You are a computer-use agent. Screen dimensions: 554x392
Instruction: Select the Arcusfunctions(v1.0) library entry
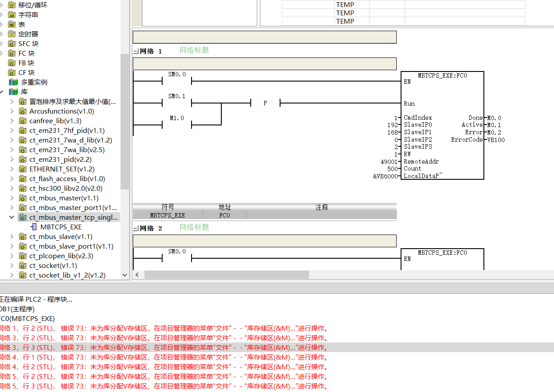tap(62, 111)
